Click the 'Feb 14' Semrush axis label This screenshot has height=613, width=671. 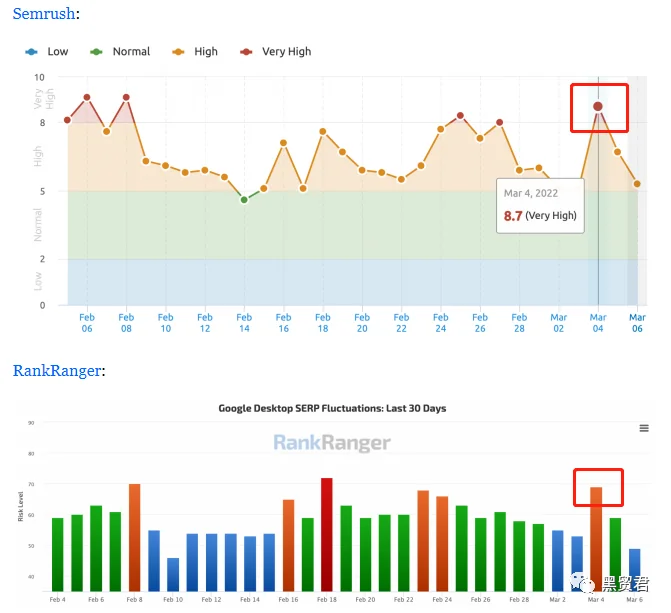244,323
